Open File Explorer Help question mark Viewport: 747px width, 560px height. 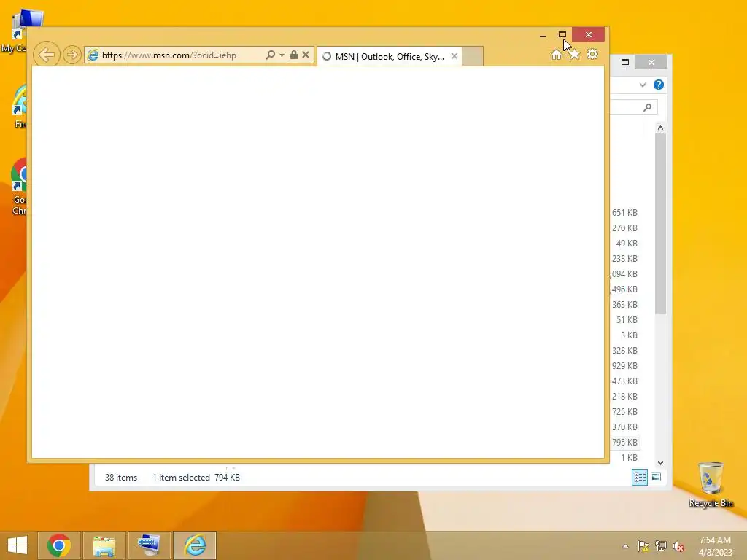[659, 85]
